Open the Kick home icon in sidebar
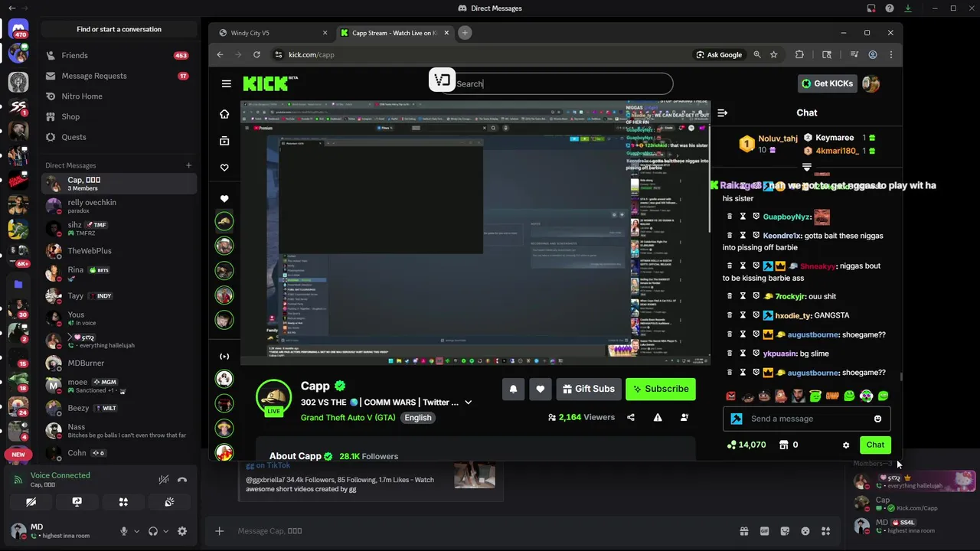The height and width of the screenshot is (551, 980). 224,114
